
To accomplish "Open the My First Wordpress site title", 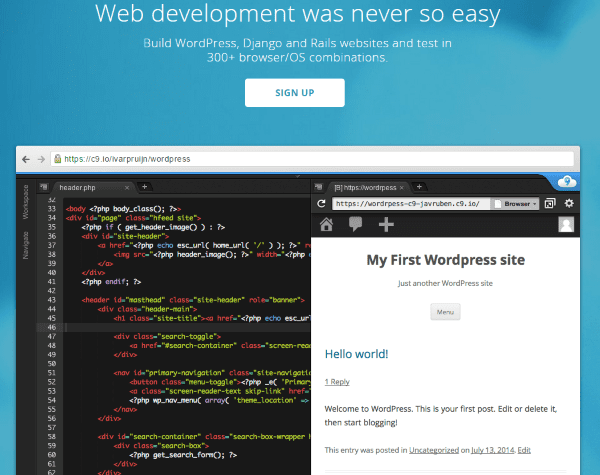I will tap(445, 260).
